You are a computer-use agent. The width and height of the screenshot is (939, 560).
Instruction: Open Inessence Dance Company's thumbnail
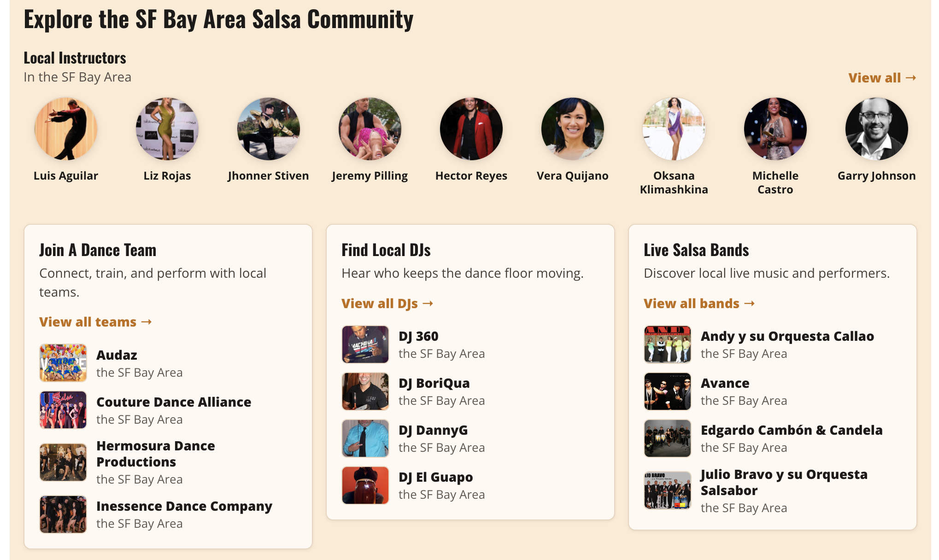point(63,514)
